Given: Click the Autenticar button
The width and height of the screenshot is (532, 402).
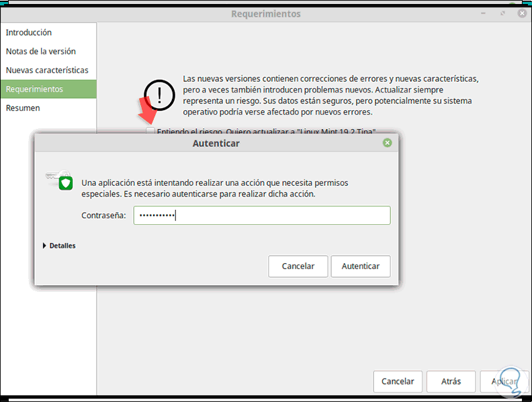Looking at the screenshot, I should click(361, 266).
